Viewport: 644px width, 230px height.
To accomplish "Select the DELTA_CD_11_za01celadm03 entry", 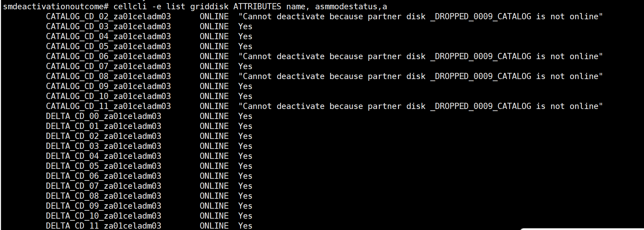I will pyautogui.click(x=104, y=226).
